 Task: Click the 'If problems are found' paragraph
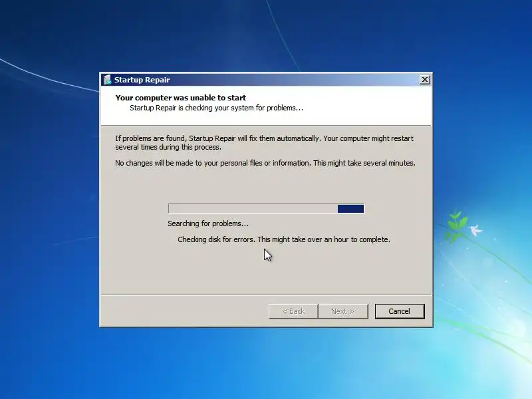[264, 142]
